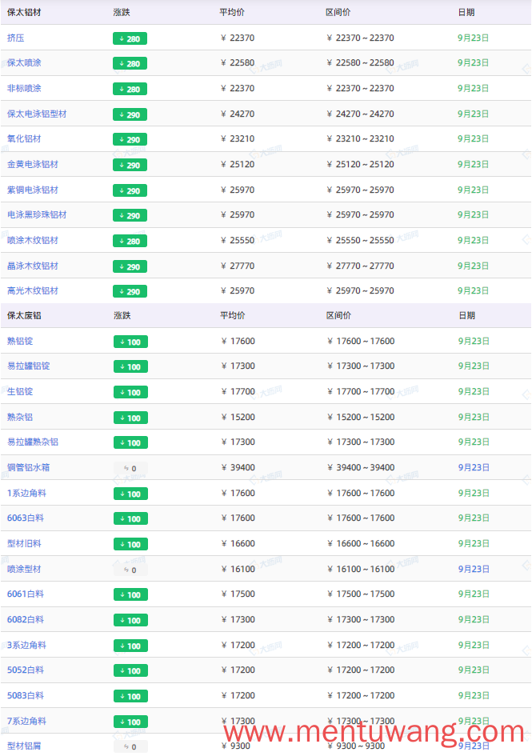Click the 保太铝材 table header
The width and height of the screenshot is (532, 756).
(x=24, y=12)
